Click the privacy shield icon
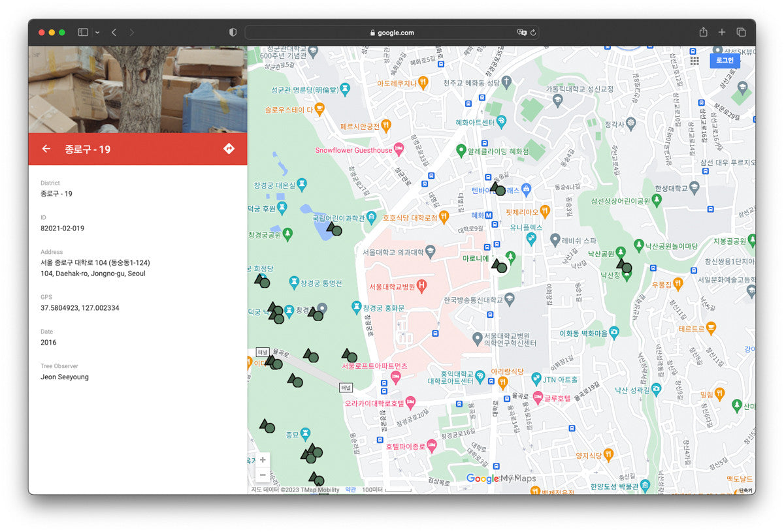 click(233, 32)
